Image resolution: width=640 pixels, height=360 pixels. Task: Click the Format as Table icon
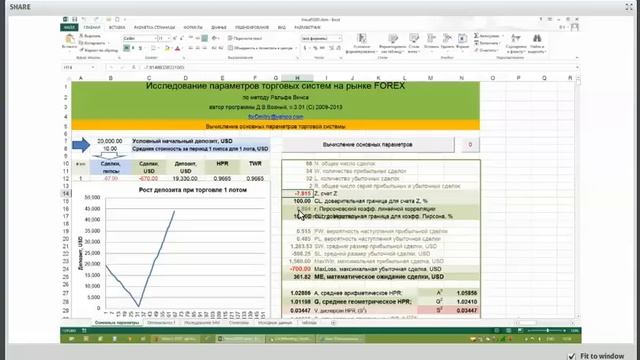coord(393,39)
